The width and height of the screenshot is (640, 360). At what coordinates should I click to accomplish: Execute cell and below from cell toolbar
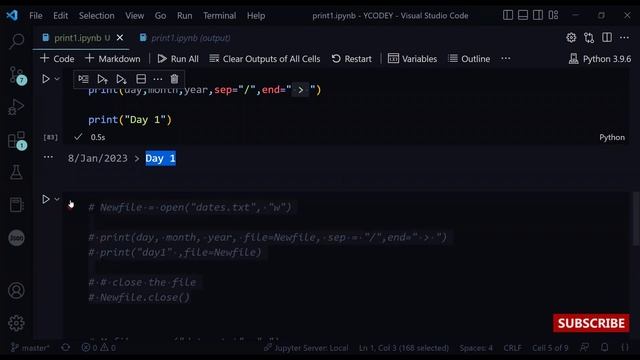pyautogui.click(x=121, y=79)
